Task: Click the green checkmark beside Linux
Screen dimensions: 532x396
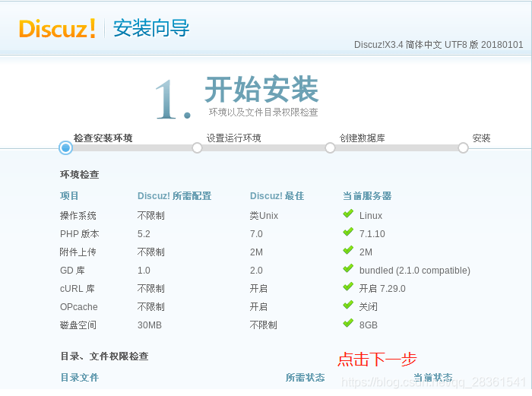Action: pyautogui.click(x=348, y=214)
